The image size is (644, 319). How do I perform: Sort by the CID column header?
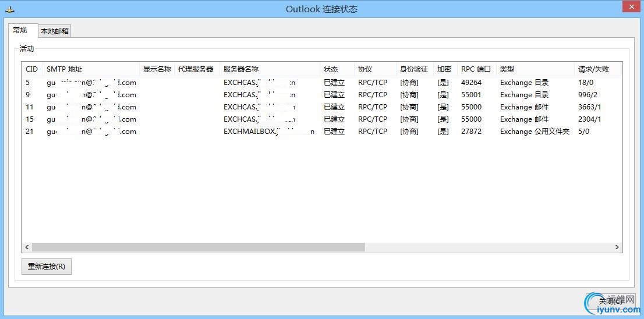[x=32, y=69]
